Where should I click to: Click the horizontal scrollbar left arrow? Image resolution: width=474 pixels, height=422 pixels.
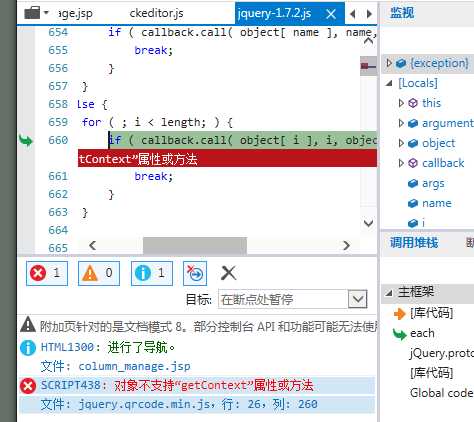point(93,245)
